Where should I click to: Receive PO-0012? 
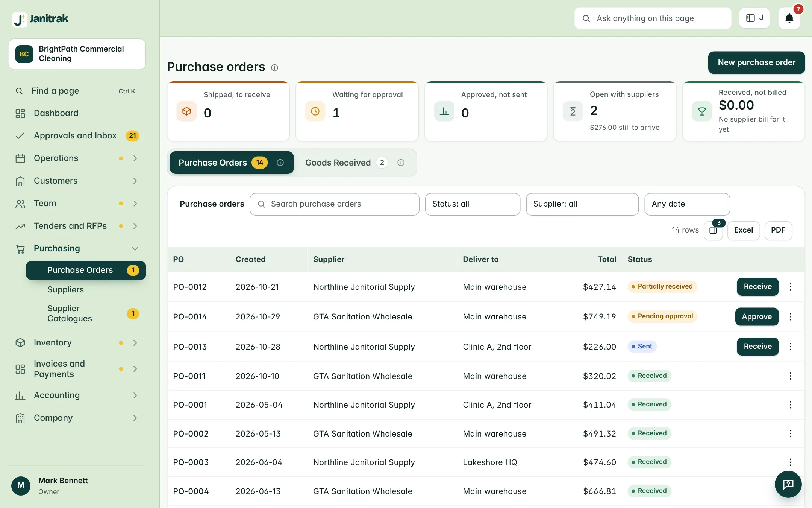pyautogui.click(x=757, y=287)
